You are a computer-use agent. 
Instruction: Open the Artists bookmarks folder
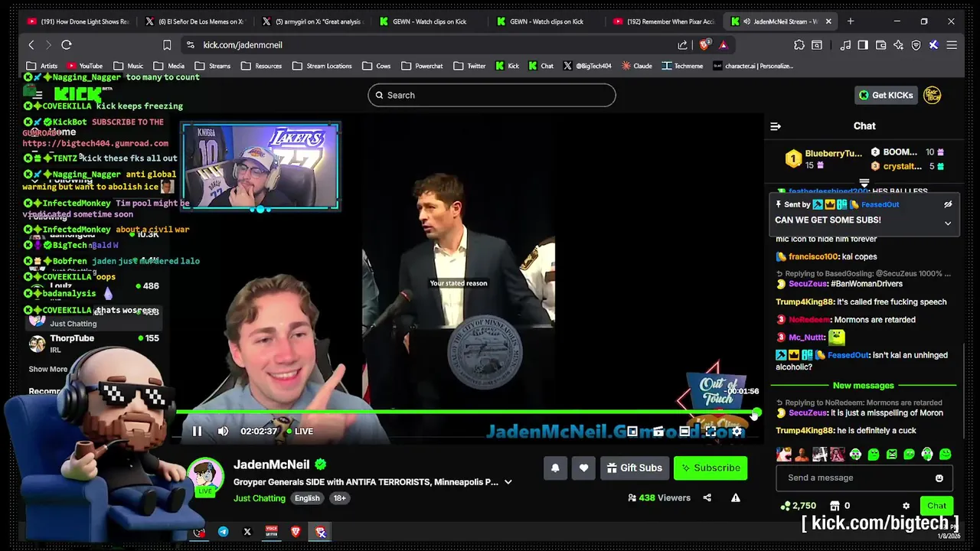(x=42, y=66)
